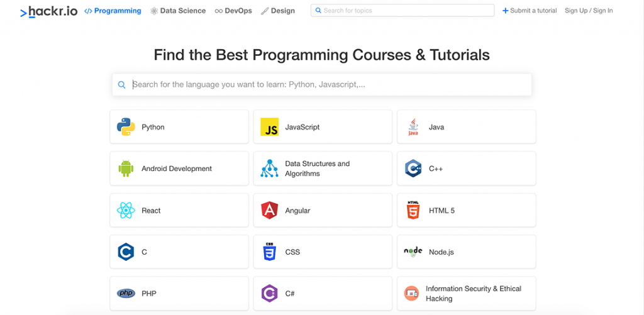Click the magnifier icon in top search box
Image resolution: width=644 pixels, height=315 pixels.
tap(318, 11)
